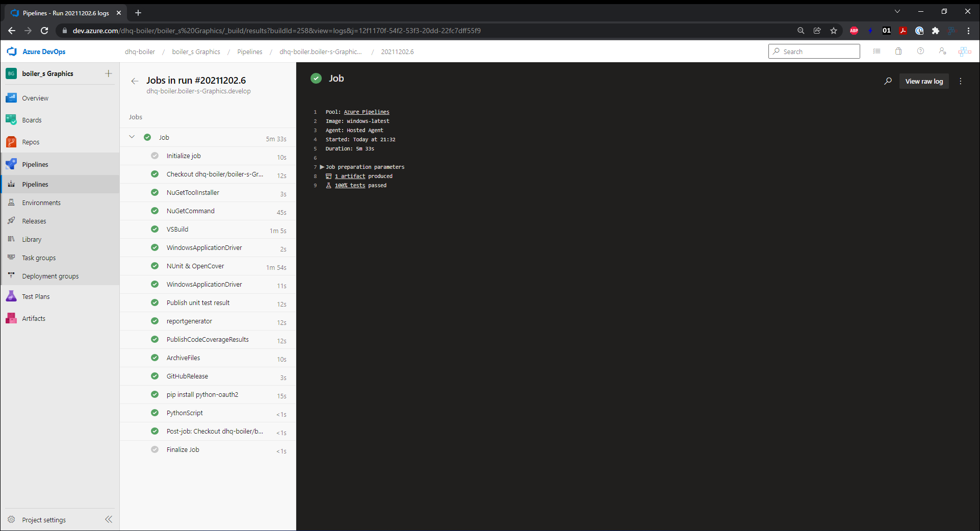
Task: Open Boards from the left sidebar
Action: click(x=32, y=120)
